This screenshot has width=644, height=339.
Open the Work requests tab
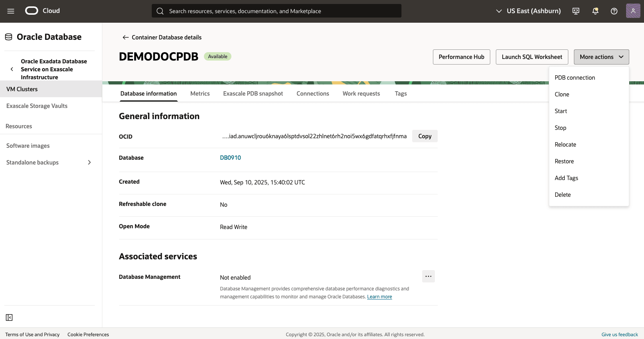click(361, 94)
